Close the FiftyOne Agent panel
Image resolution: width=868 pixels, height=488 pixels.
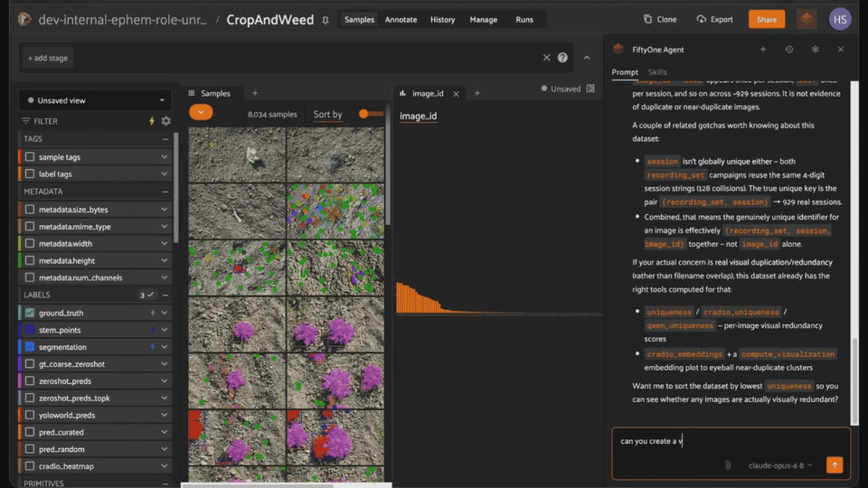[841, 49]
